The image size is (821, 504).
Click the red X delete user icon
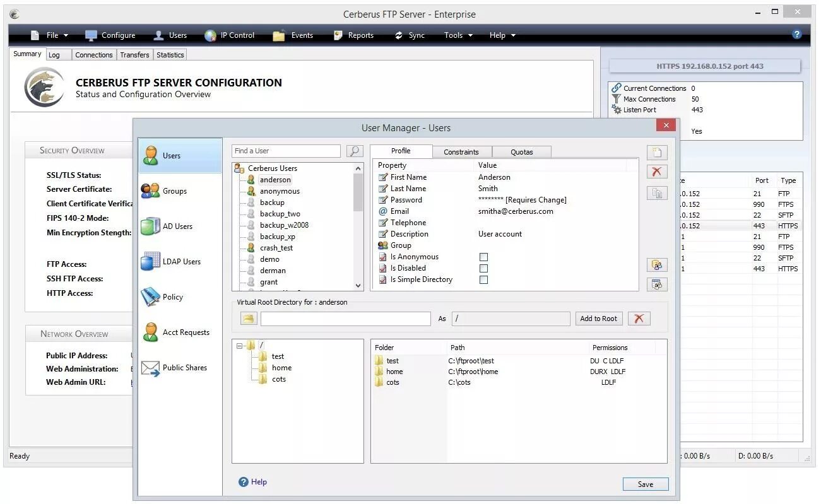[657, 172]
